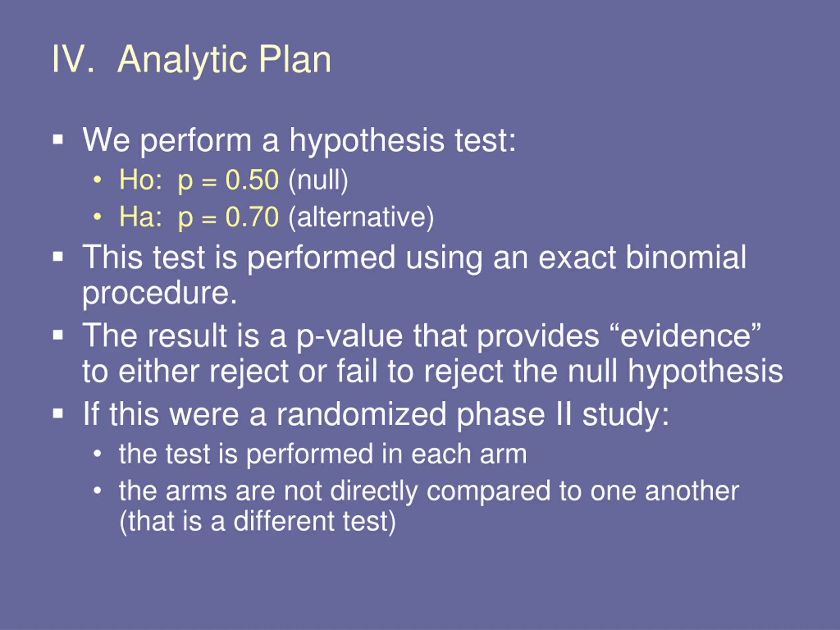
Task: Click '(that is a different test)' text
Action: (258, 522)
